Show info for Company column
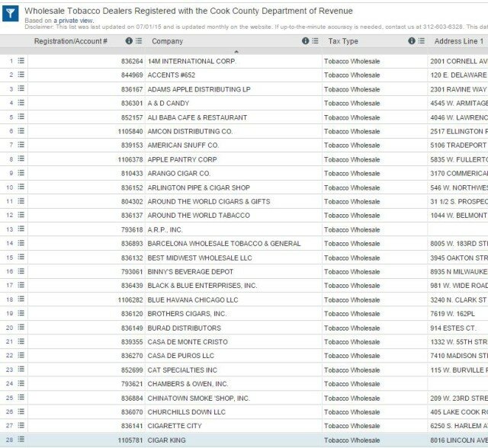The image size is (488, 448). click(305, 40)
